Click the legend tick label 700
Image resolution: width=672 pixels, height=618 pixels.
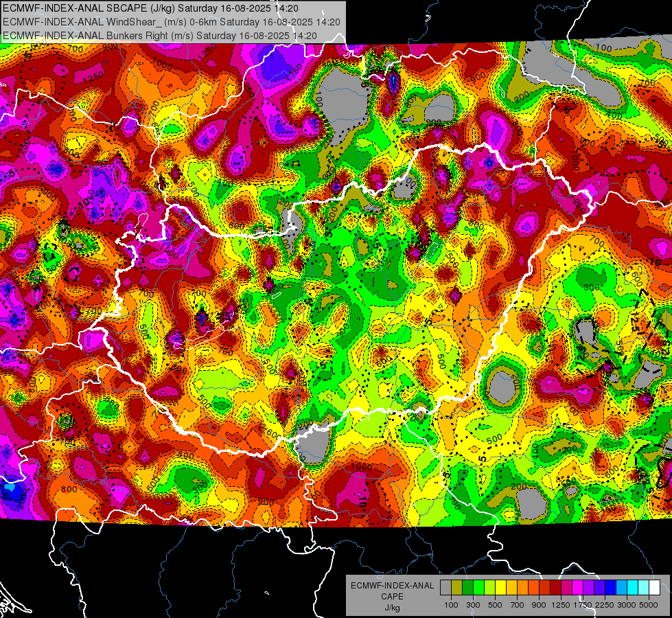[x=518, y=605]
